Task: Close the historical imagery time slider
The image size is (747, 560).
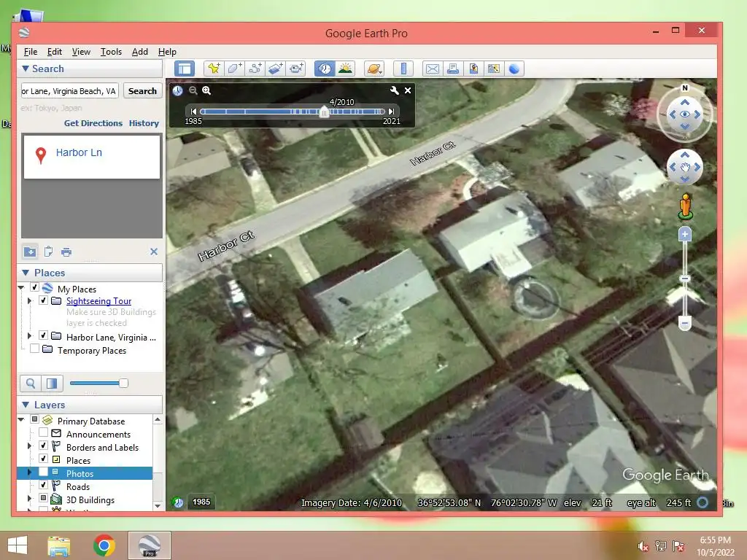Action: (408, 90)
